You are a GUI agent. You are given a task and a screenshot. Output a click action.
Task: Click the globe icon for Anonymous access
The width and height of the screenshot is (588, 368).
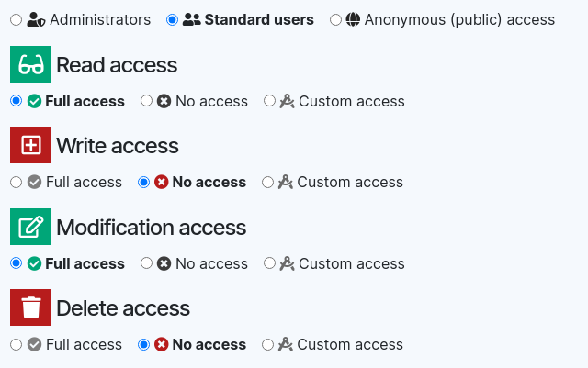353,19
